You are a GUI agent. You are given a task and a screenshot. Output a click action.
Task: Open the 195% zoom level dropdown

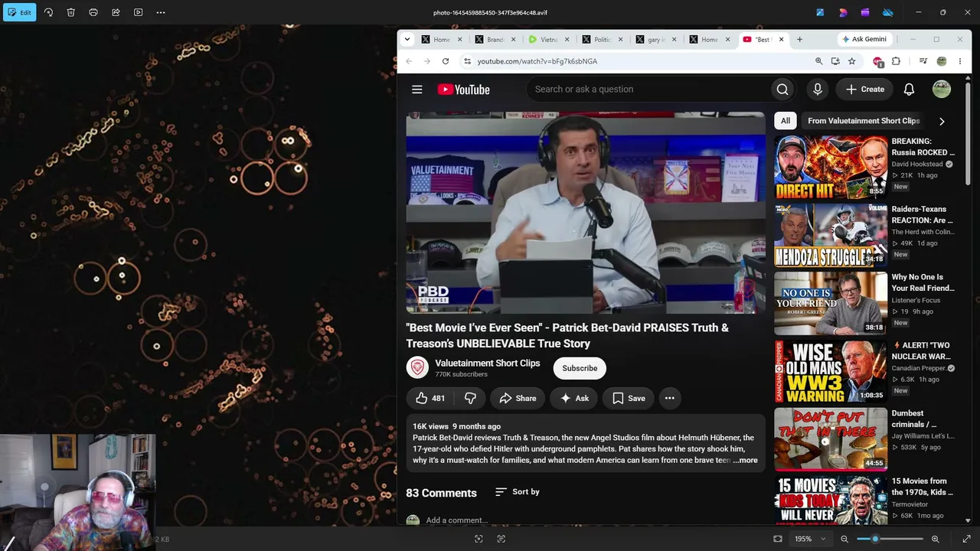click(810, 539)
